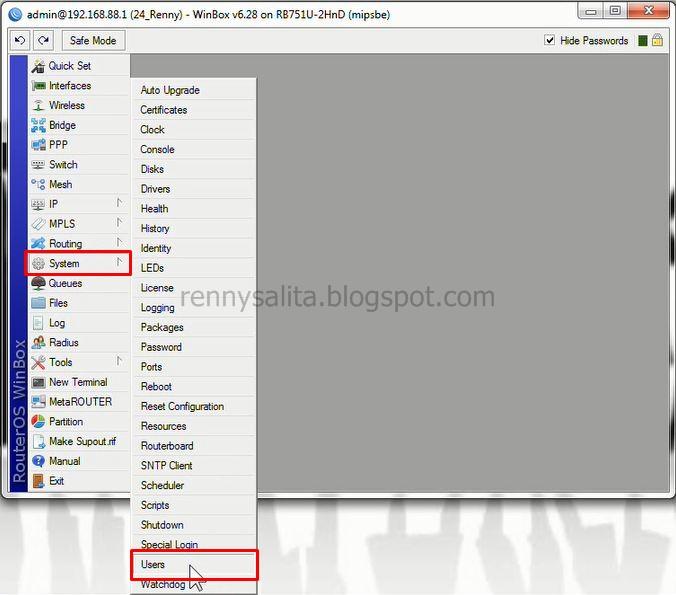Open Users from System submenu
The height and width of the screenshot is (595, 676).
point(194,565)
